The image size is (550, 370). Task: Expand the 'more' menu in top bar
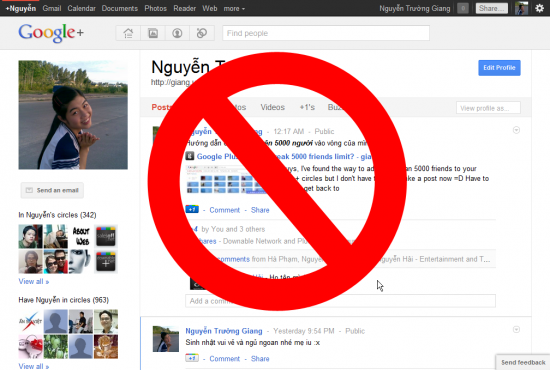coord(234,8)
